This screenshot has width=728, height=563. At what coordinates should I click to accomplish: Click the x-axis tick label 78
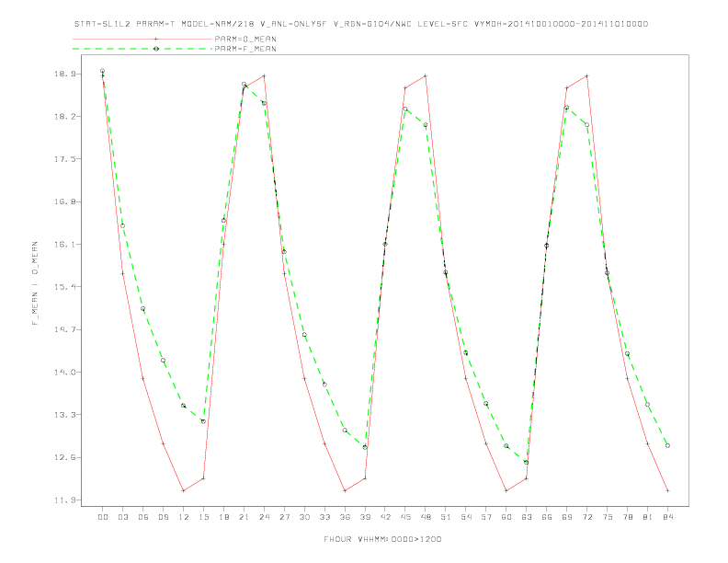pyautogui.click(x=627, y=517)
